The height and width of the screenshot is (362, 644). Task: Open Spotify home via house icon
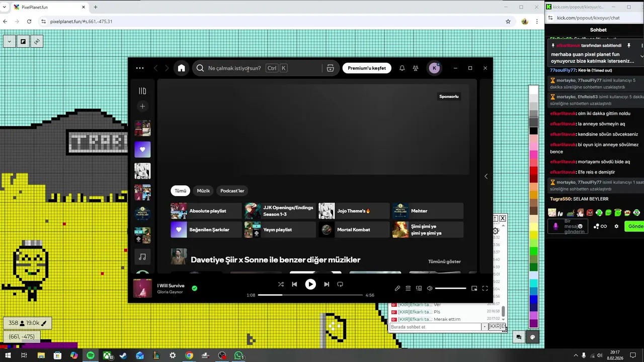(x=182, y=68)
